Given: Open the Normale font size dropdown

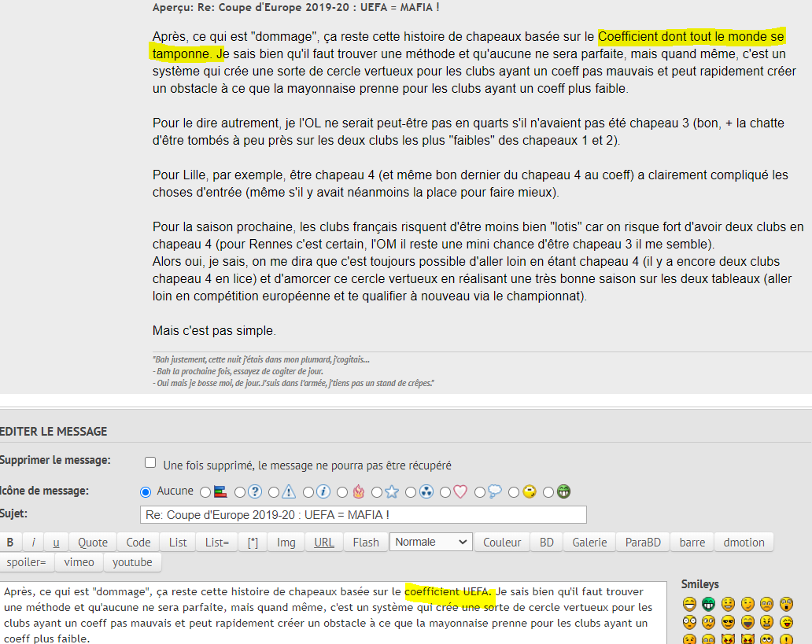Looking at the screenshot, I should [x=430, y=542].
